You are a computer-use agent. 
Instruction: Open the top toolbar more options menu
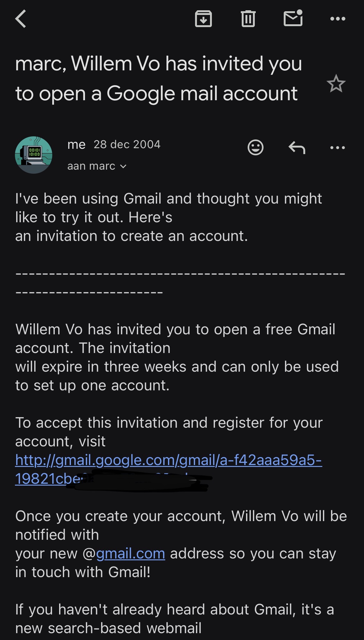(x=338, y=19)
